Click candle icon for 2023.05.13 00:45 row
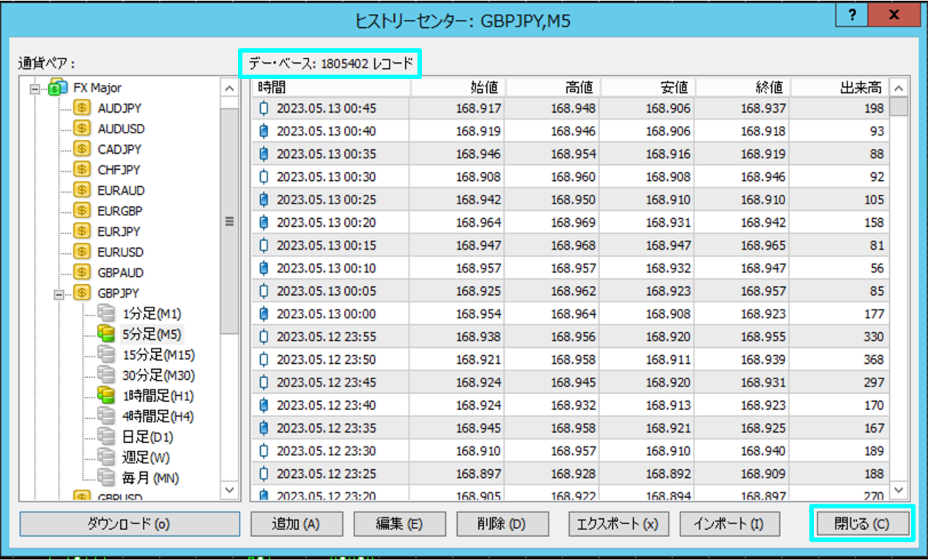928x560 pixels. pyautogui.click(x=264, y=108)
